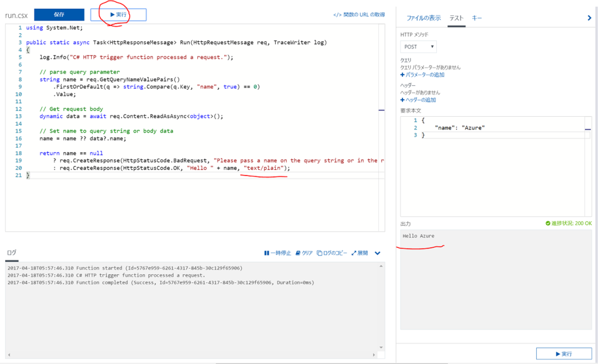
Task: Click the 保存 (Save) button
Action: click(59, 15)
